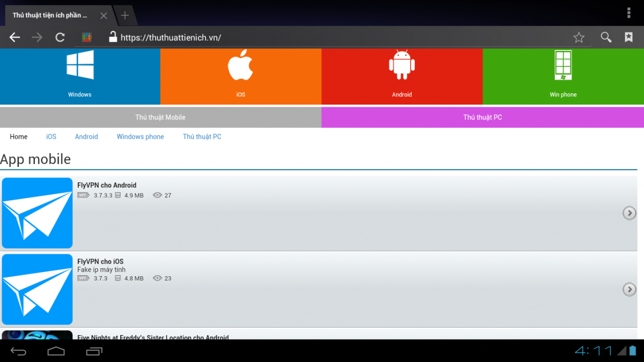Expand the FlyVPN cho iOS entry arrow
644x362 pixels.
[x=629, y=290]
